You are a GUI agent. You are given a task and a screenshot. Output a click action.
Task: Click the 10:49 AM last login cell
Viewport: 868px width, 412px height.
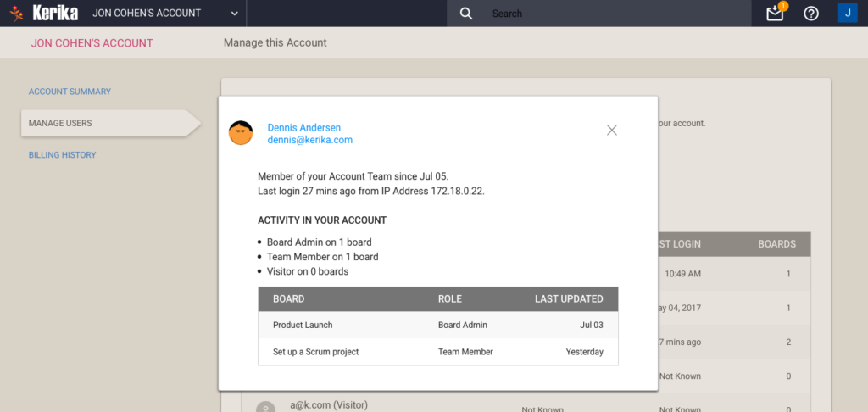tap(682, 274)
